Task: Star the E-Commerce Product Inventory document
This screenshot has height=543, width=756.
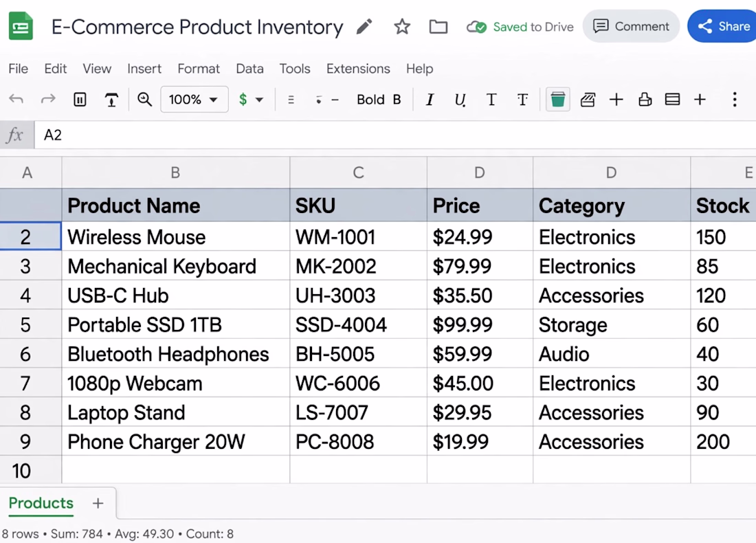Action: [x=401, y=27]
